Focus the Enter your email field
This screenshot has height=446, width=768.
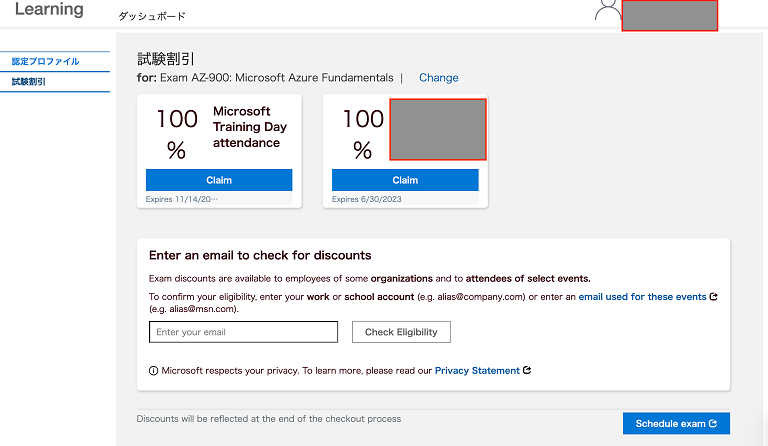point(243,332)
